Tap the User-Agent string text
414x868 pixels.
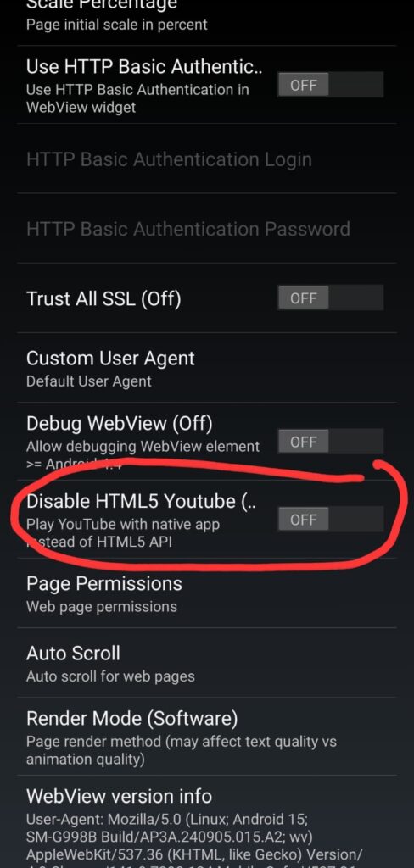click(194, 843)
